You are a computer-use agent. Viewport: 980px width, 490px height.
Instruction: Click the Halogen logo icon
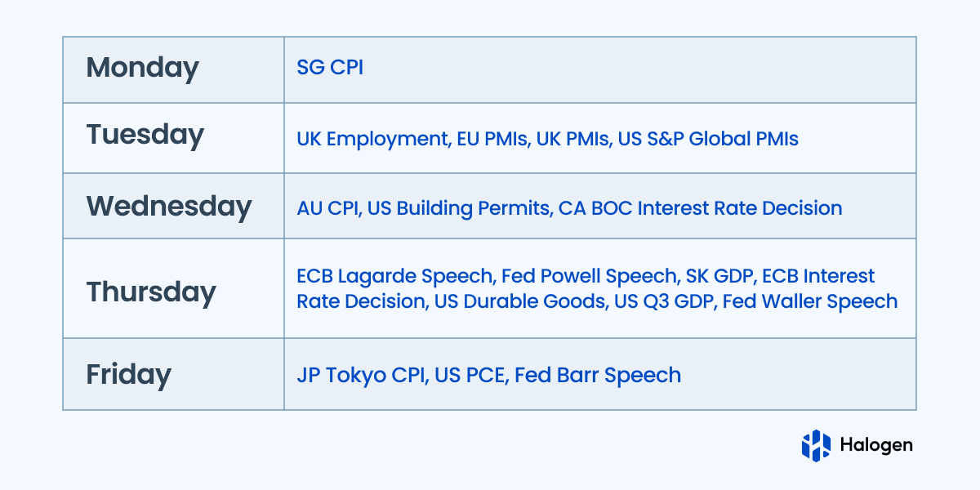(x=815, y=445)
